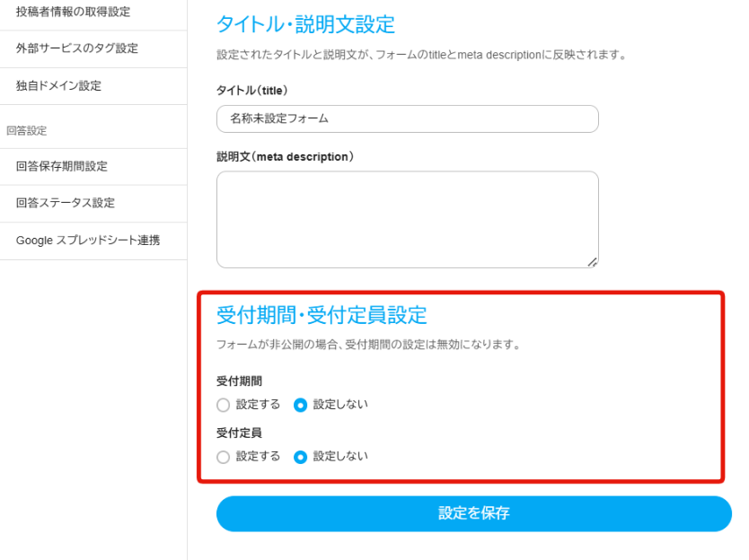The width and height of the screenshot is (749, 560).
Task: Click the 説明文（meta description） label
Action: (285, 157)
